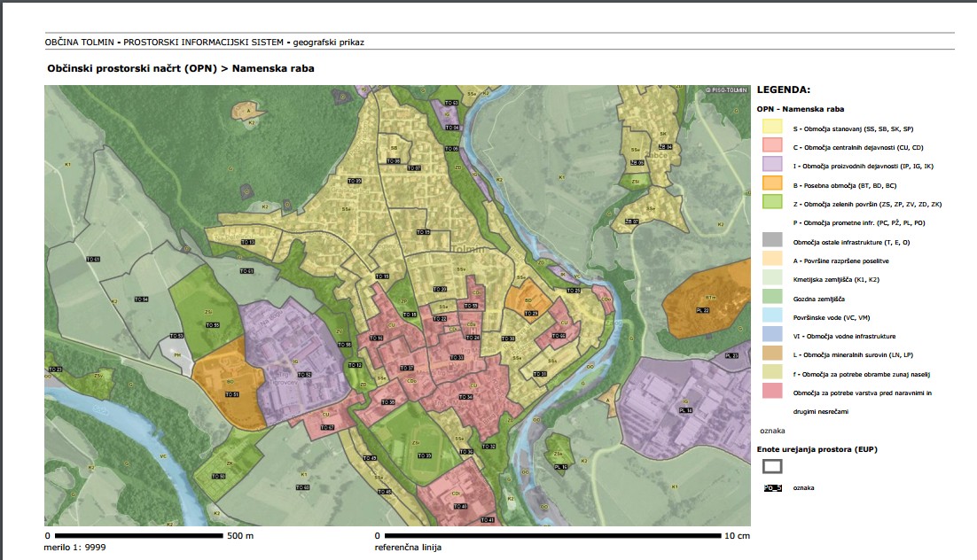
Task: Click the PL 16 label in industrial area
Action: 685,411
